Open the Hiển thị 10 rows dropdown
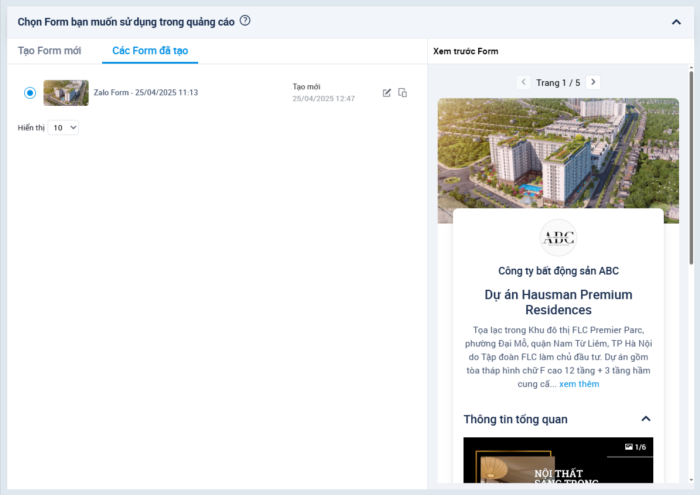Screen dimensions: 700x495 [63, 128]
